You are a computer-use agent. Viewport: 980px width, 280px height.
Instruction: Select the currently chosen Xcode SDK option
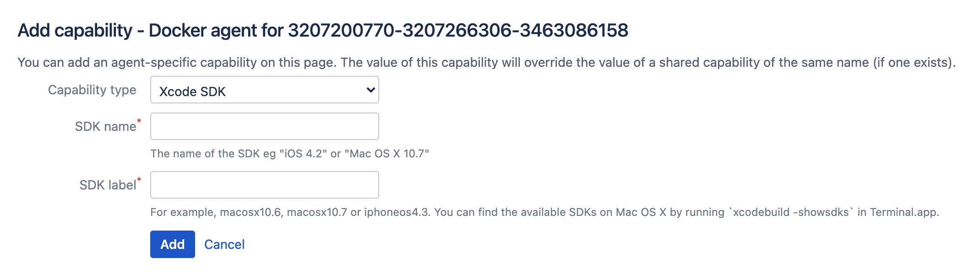pos(192,91)
